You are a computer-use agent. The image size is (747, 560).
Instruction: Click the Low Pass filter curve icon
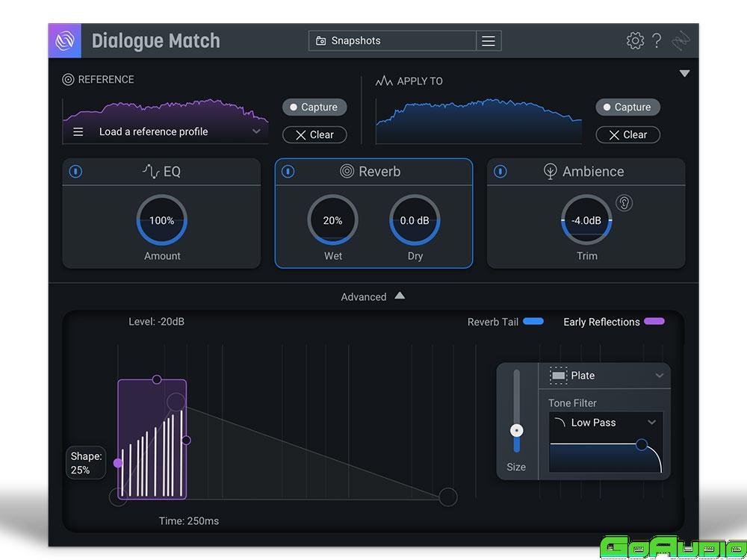coord(560,423)
